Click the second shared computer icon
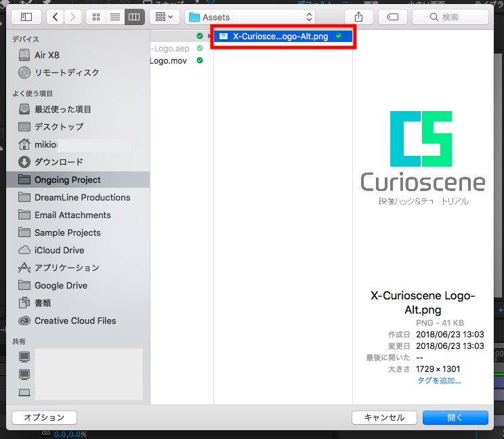 coord(24,375)
